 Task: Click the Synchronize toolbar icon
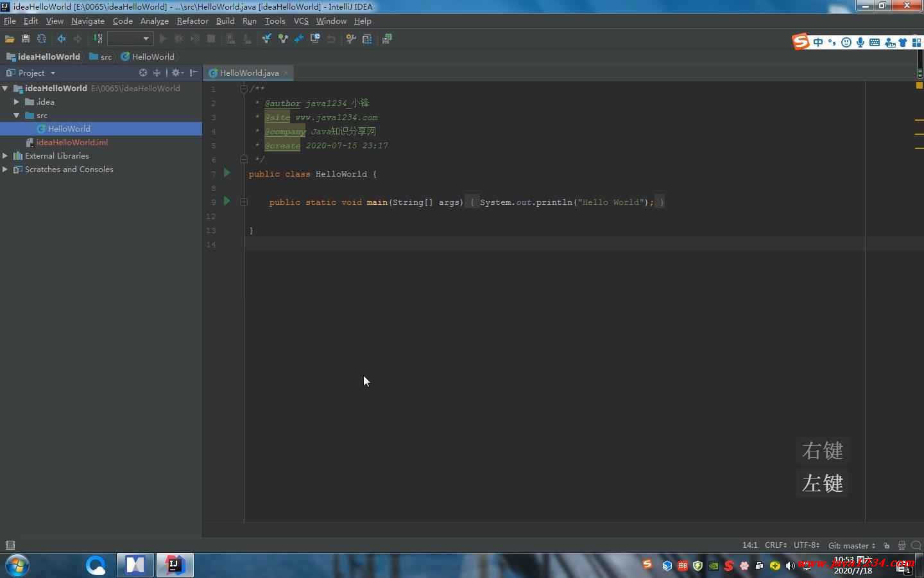(x=42, y=39)
